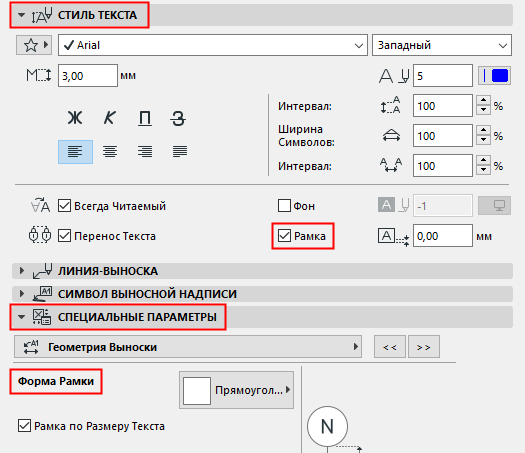Image resolution: width=525 pixels, height=453 pixels.
Task: Select center text alignment
Action: click(110, 152)
